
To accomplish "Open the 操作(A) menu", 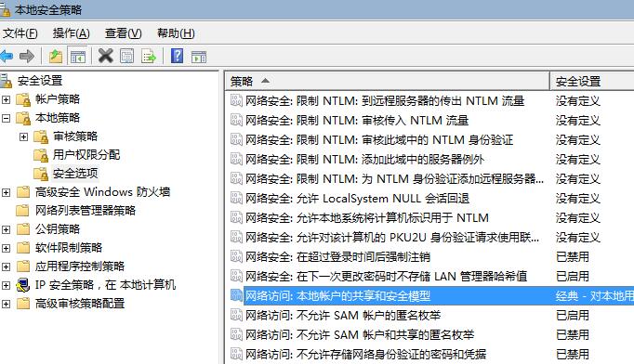I will [x=72, y=33].
